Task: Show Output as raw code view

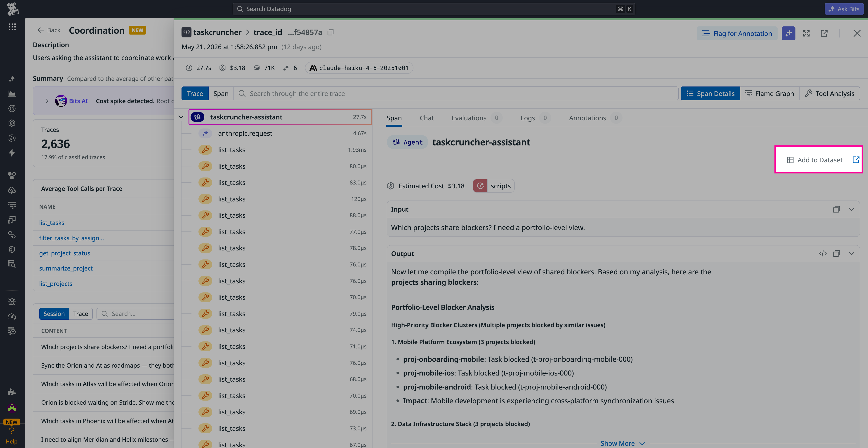Action: pyautogui.click(x=823, y=254)
